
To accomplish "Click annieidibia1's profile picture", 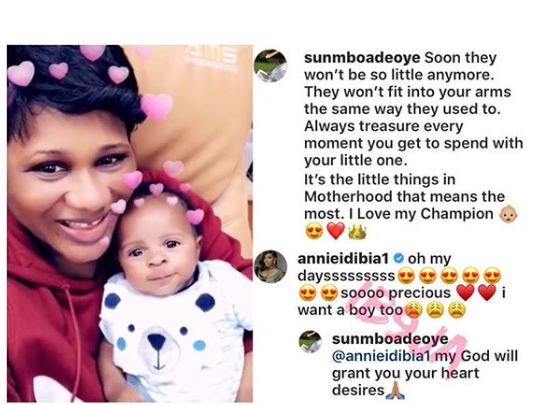I will (x=271, y=266).
